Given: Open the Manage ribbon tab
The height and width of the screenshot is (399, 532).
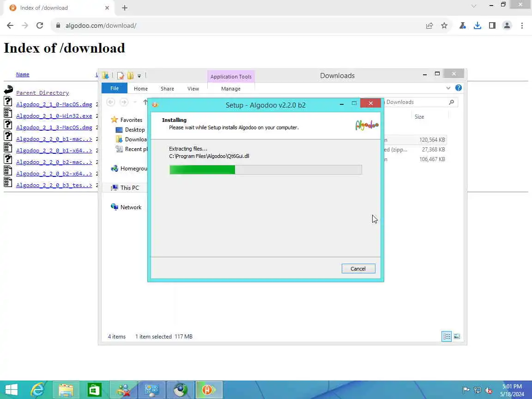Looking at the screenshot, I should point(231,89).
